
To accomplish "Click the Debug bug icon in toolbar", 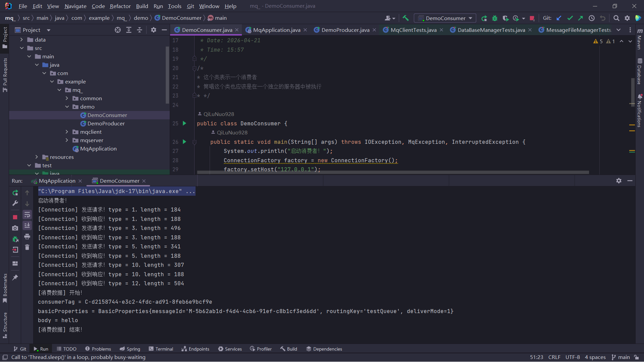I will [494, 18].
